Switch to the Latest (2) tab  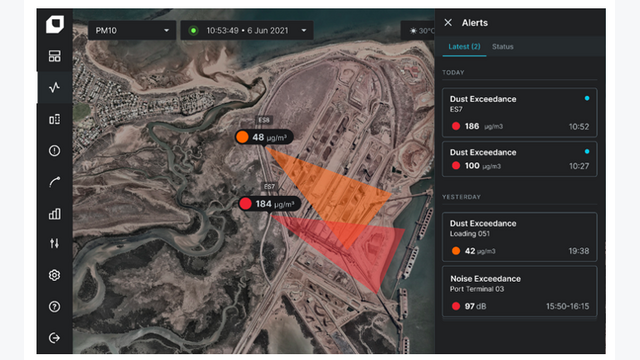464,47
